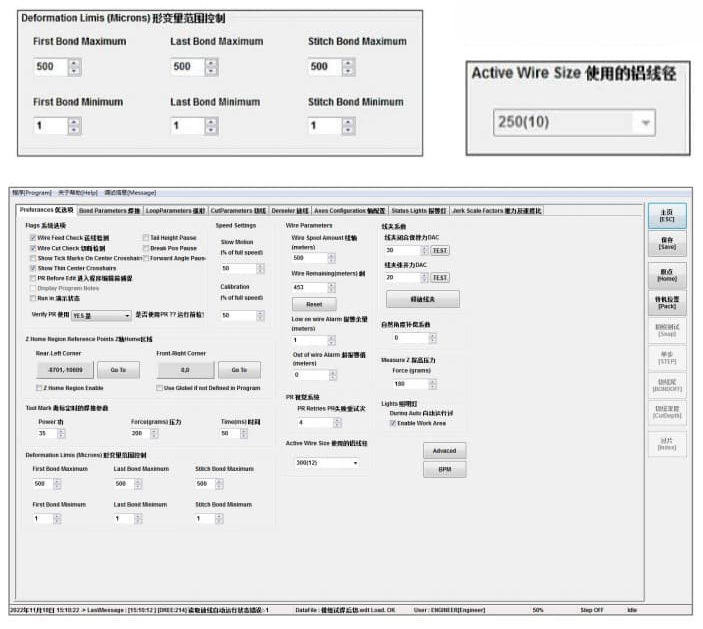703x629 pixels.
Task: Uncheck the Wire Feed Check flag
Action: [x=33, y=238]
